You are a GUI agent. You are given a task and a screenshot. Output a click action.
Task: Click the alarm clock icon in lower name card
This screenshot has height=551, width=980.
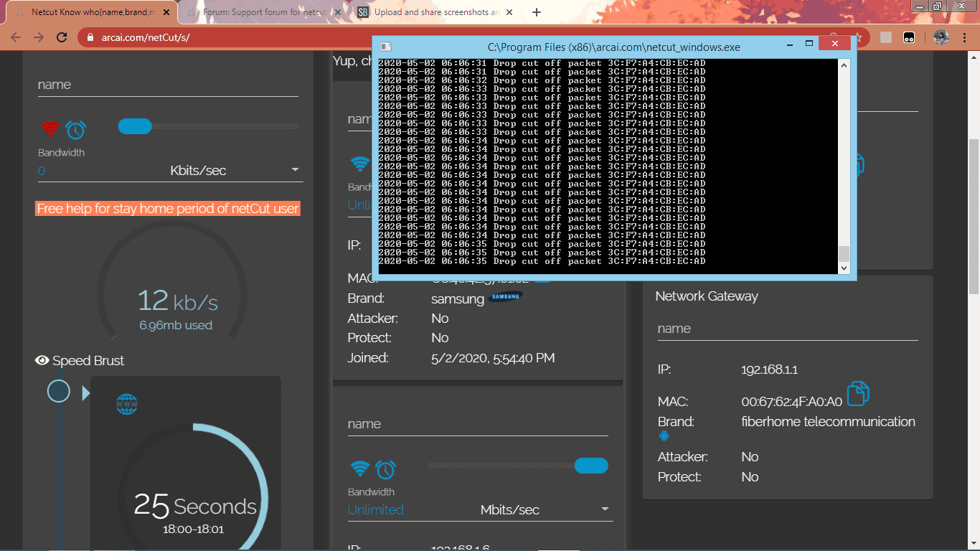pyautogui.click(x=385, y=469)
